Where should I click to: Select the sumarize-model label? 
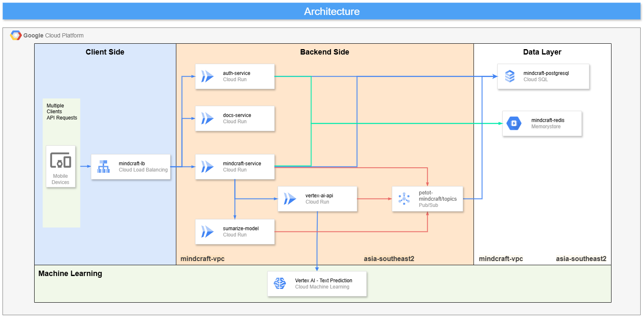coord(241,229)
